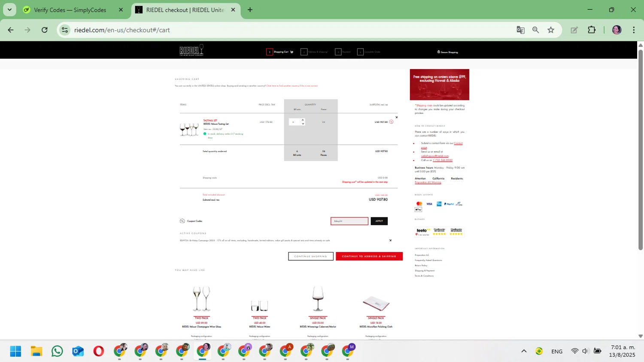Go to the Complete Order step
Screen dimensions: 644x362
click(369, 52)
